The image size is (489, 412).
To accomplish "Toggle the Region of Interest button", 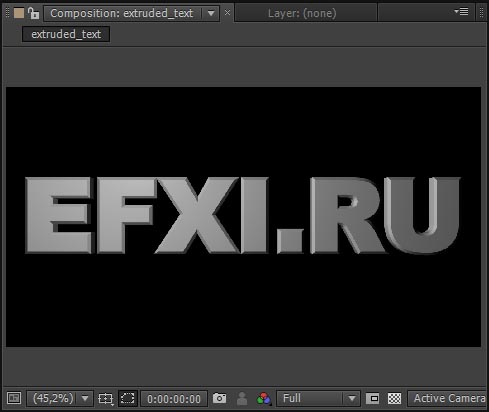I will (372, 398).
